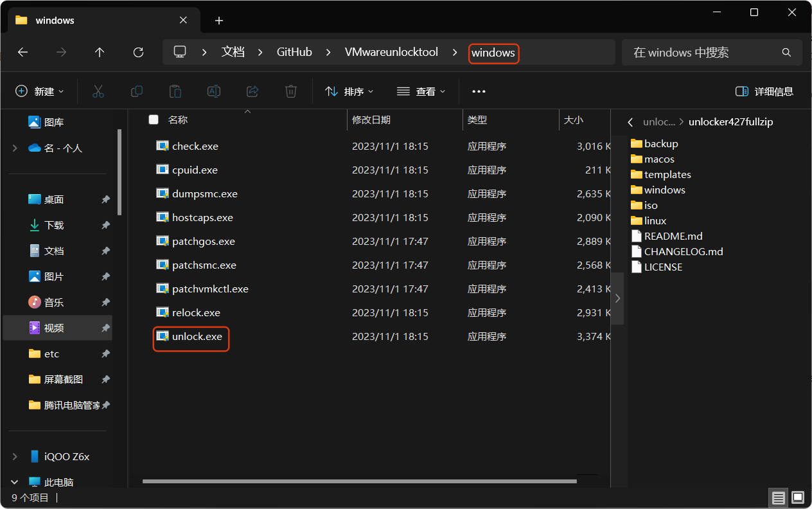Switch to details view from the status bar
Screen dimensions: 812x509
[x=778, y=497]
